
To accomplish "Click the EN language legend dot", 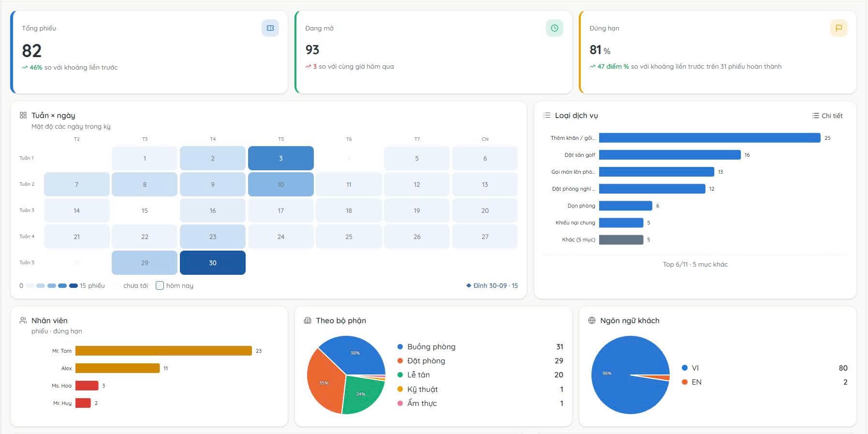I will [x=684, y=382].
